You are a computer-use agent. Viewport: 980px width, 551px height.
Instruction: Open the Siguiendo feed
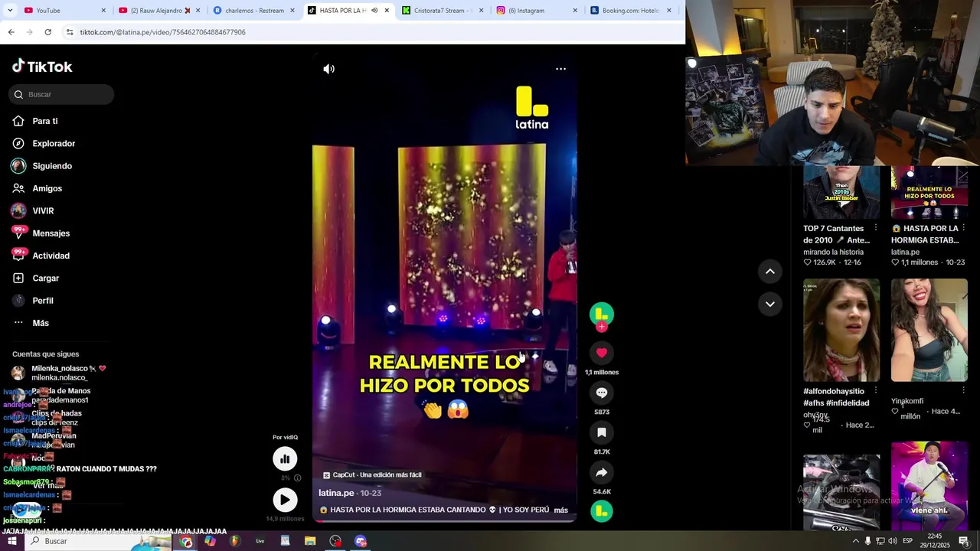click(52, 166)
